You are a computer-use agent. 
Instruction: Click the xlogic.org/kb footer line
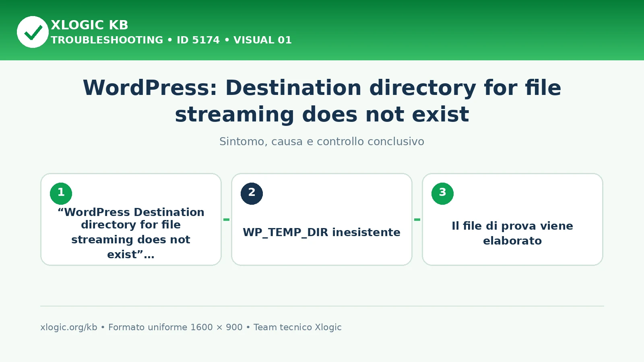click(191, 327)
